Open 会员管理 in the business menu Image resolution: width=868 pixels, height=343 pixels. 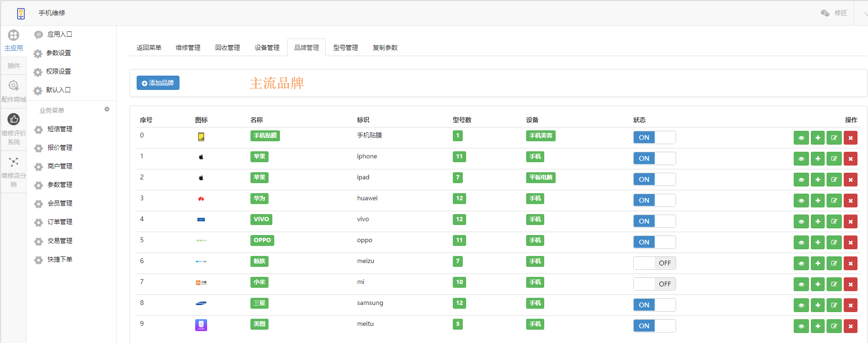click(60, 203)
